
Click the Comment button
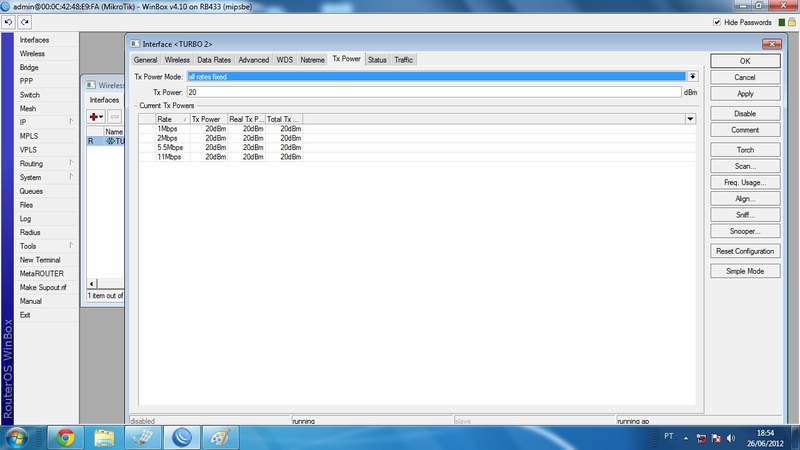point(745,130)
